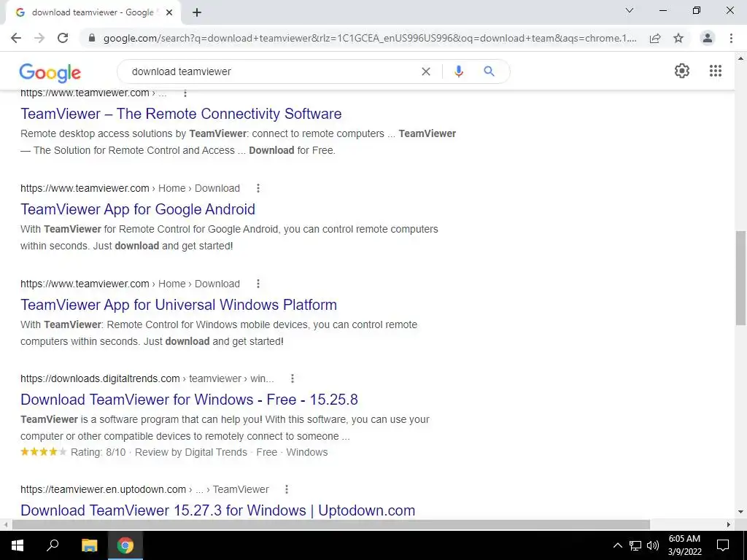747x560 pixels.
Task: Open 'Download TeamViewer 15.27.3 for Windows | Uptodown.com'
Action: pyautogui.click(x=217, y=510)
